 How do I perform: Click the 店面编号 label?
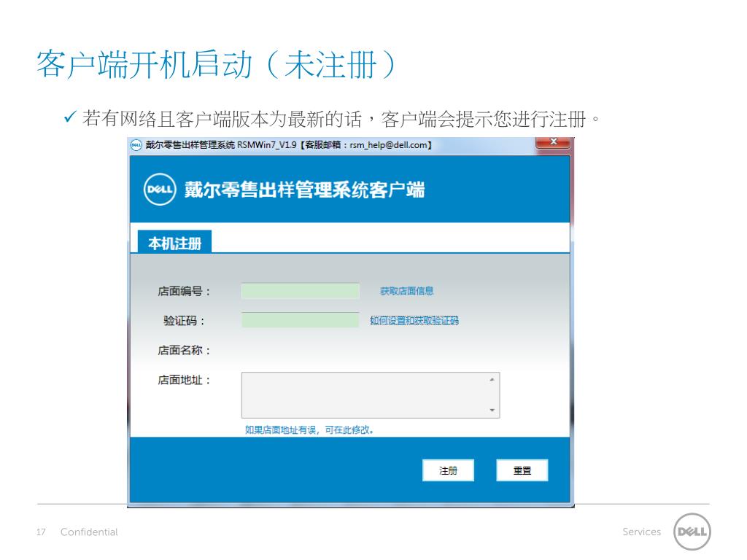click(x=185, y=291)
